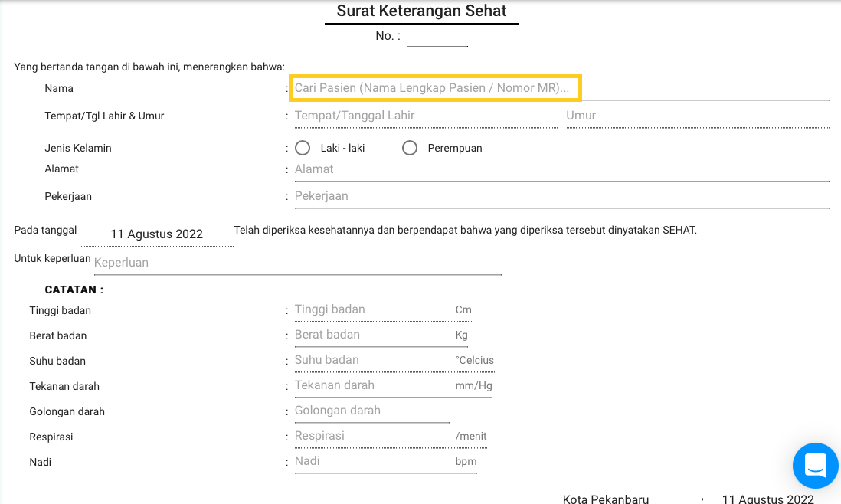Select the Perempuan radio button
This screenshot has height=504, width=841.
[410, 148]
